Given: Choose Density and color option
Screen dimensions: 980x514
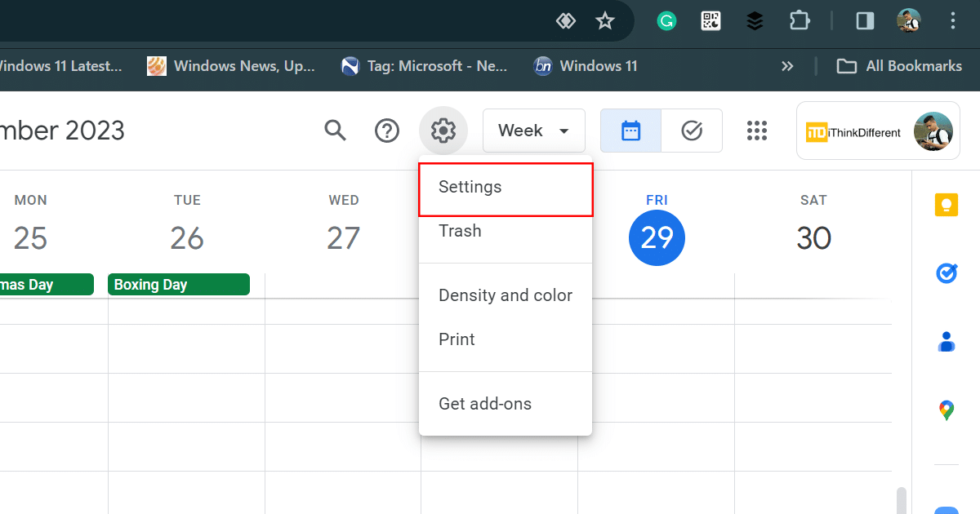Looking at the screenshot, I should (x=505, y=295).
